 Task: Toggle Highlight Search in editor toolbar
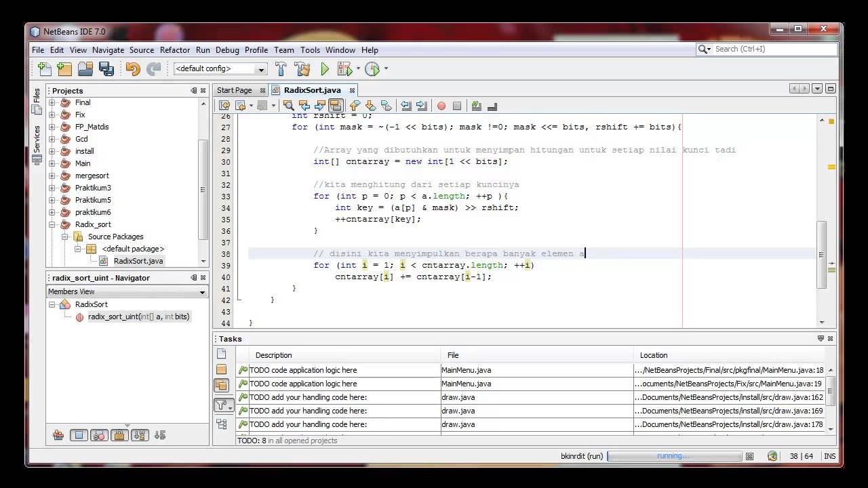pos(336,105)
